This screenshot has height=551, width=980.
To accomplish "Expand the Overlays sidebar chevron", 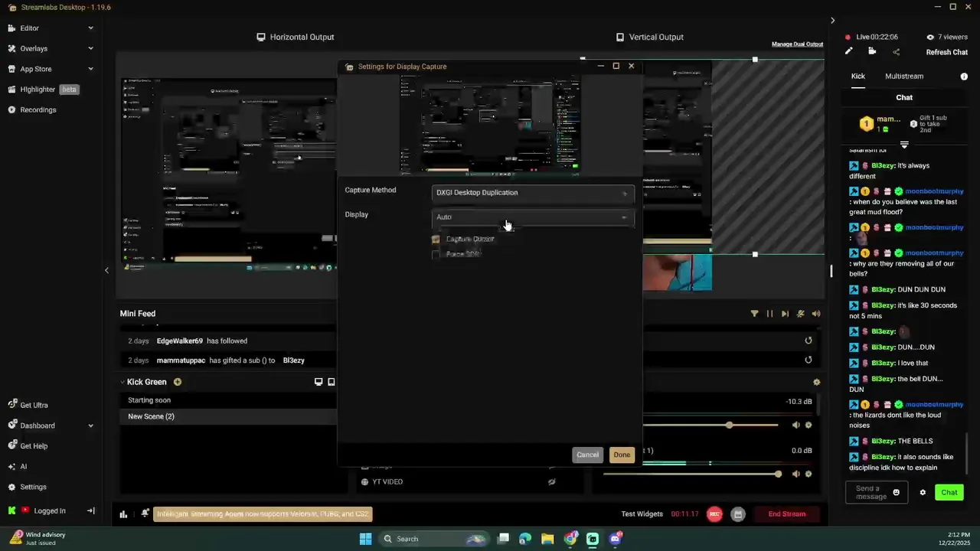I will point(90,48).
